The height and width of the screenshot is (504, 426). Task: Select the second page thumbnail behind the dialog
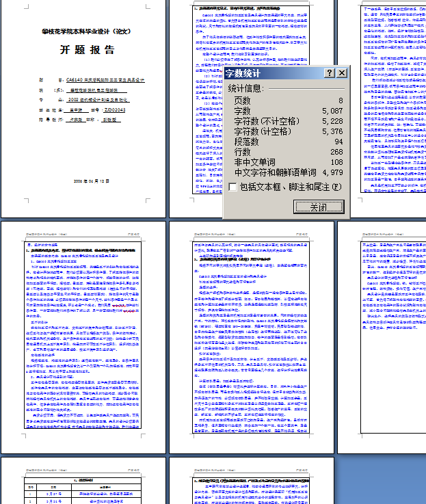point(196,109)
